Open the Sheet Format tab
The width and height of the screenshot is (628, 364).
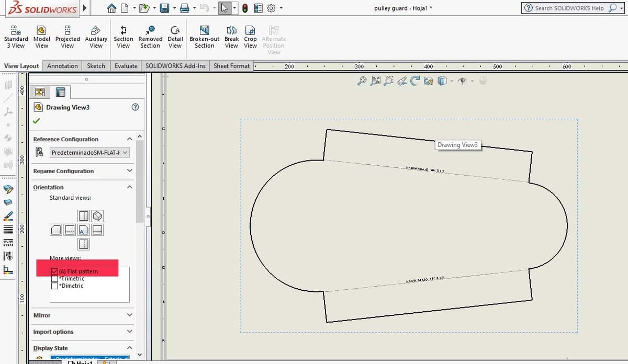[232, 66]
